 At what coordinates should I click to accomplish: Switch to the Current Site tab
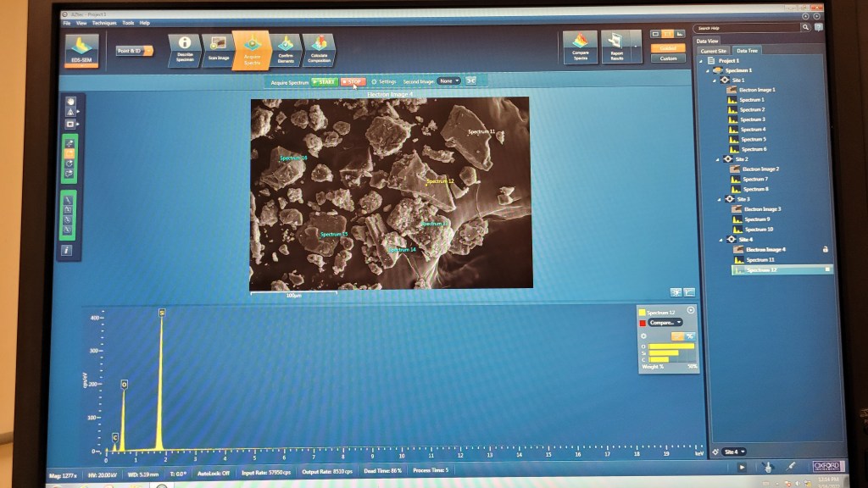point(713,50)
